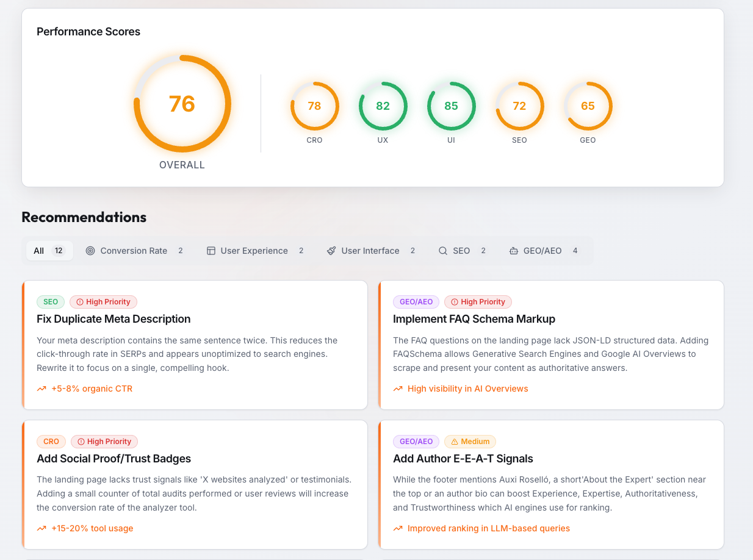Click the trend arrow beside 'Improved ranking in LLM-based queries'
Screen dimensions: 753x560
(x=398, y=528)
